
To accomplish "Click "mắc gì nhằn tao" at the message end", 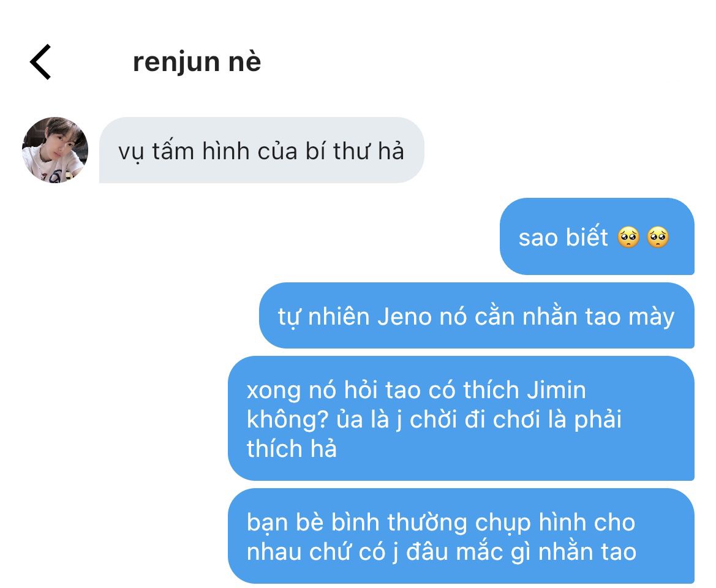I will (x=546, y=552).
